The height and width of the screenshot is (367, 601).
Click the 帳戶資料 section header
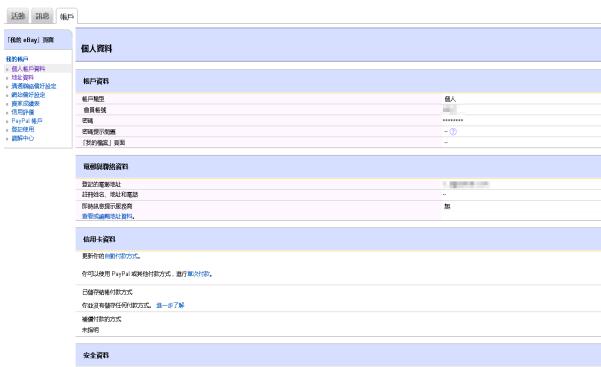pyautogui.click(x=96, y=81)
